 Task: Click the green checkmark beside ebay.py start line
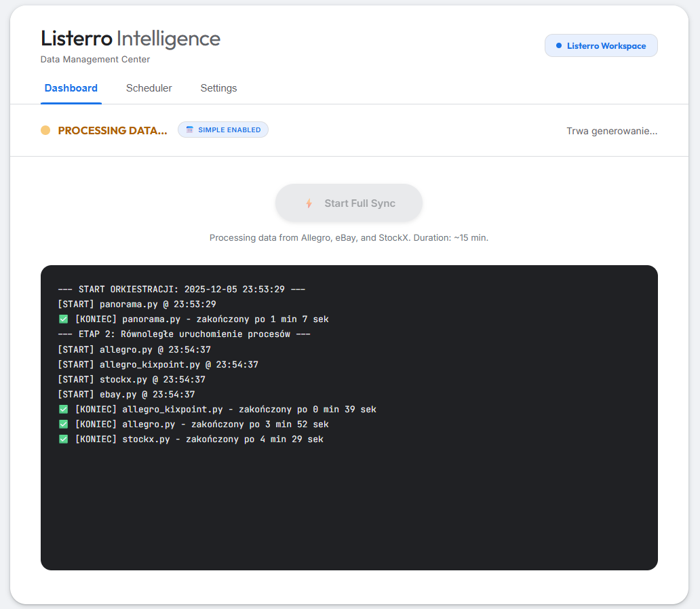63,394
